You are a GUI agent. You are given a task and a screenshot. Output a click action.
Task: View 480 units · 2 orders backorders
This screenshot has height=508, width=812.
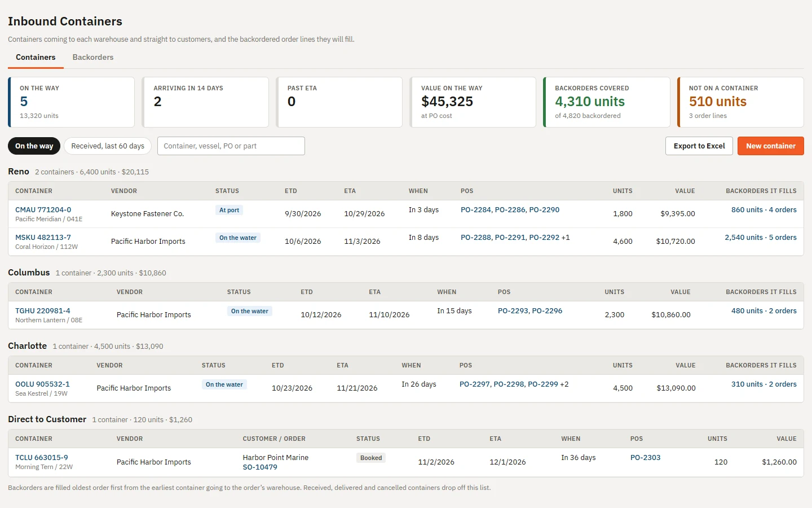pos(764,311)
